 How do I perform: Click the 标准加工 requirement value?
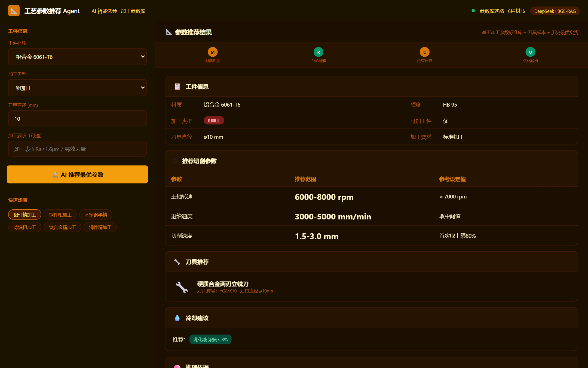(x=454, y=137)
